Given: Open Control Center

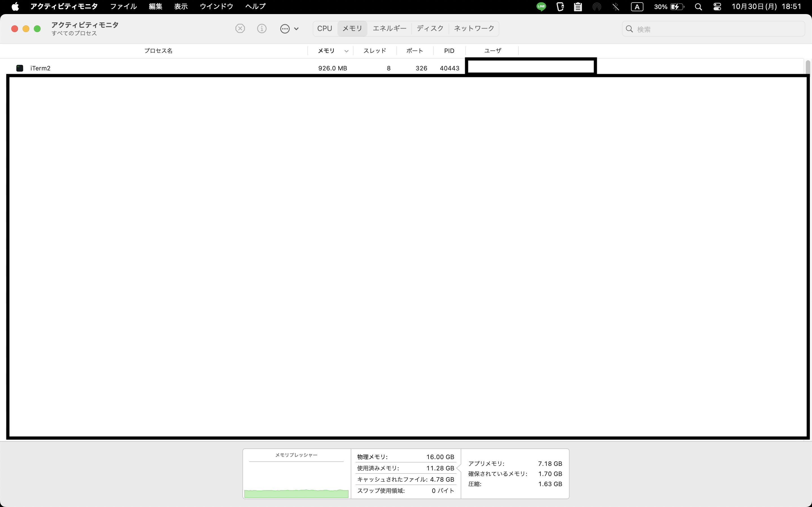Looking at the screenshot, I should [717, 7].
